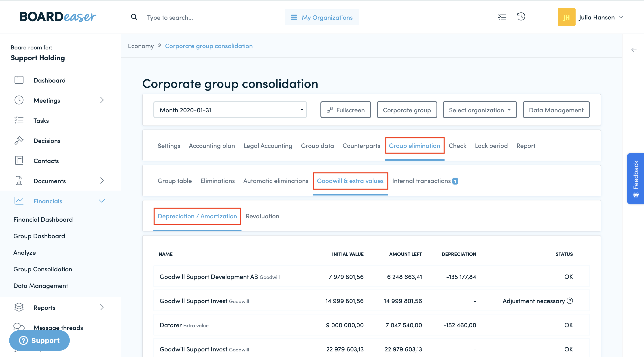Expand the Reports submenu chevron
644x357 pixels.
tap(102, 307)
